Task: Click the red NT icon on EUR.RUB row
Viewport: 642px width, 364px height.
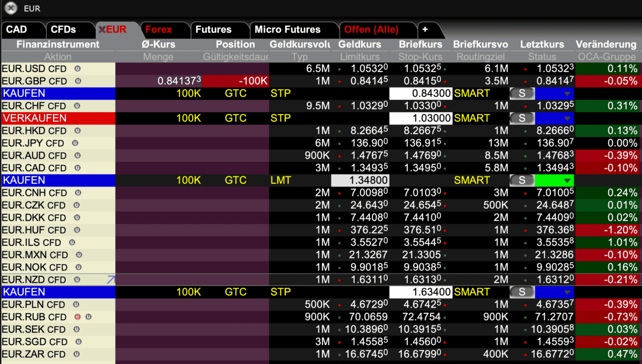Action: point(78,317)
